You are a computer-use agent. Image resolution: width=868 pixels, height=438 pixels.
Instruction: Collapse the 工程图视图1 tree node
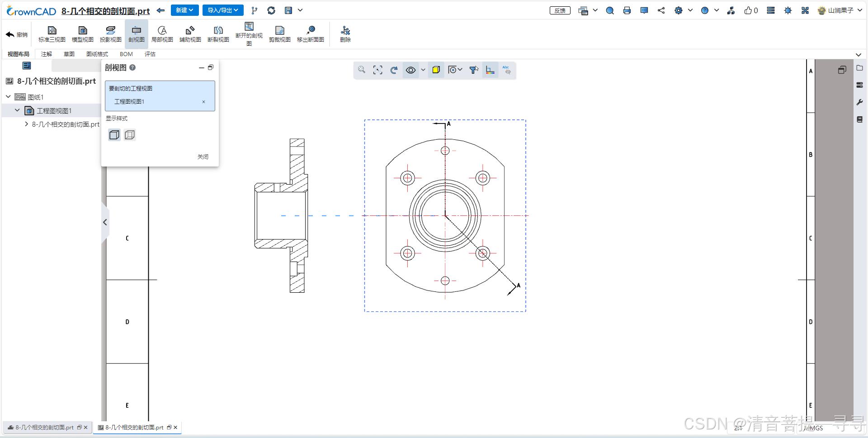click(17, 110)
